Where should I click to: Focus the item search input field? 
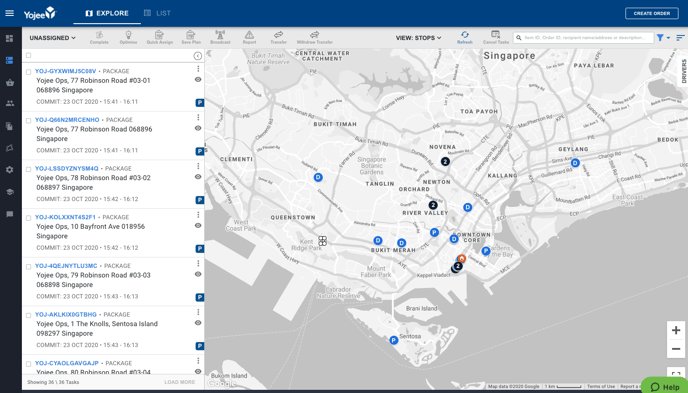click(584, 38)
